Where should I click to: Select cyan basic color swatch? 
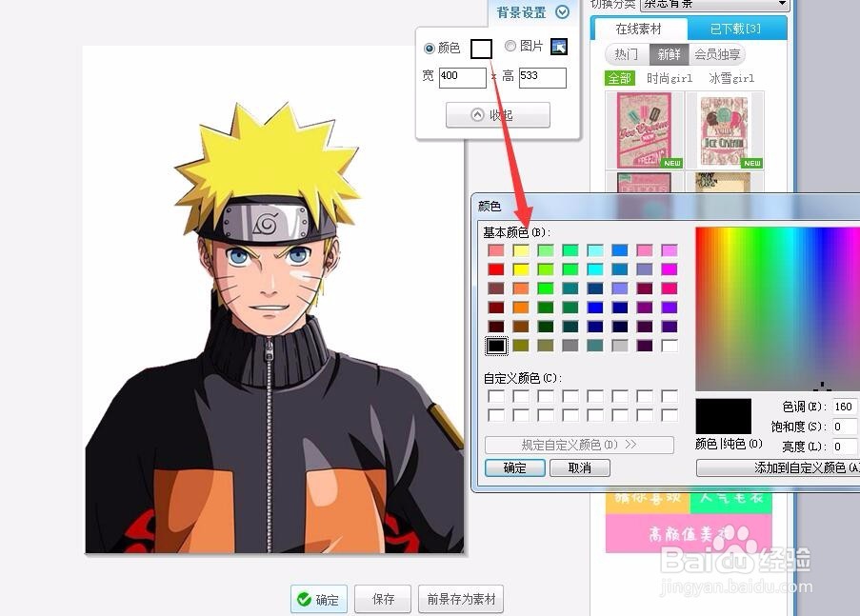[595, 269]
